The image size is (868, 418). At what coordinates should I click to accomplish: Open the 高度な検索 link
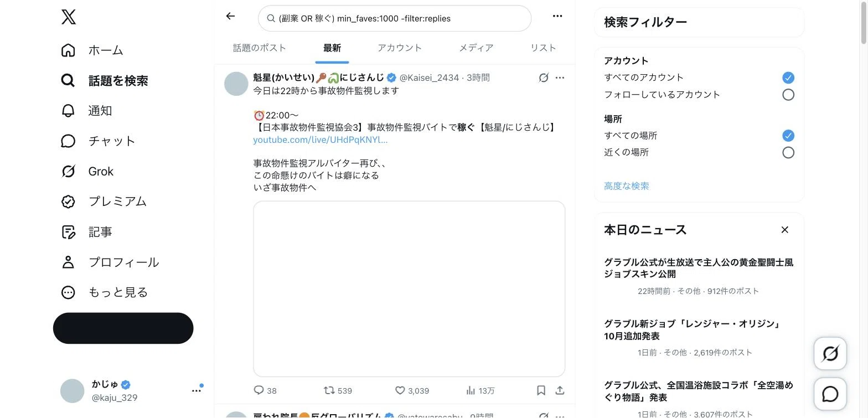pos(627,187)
